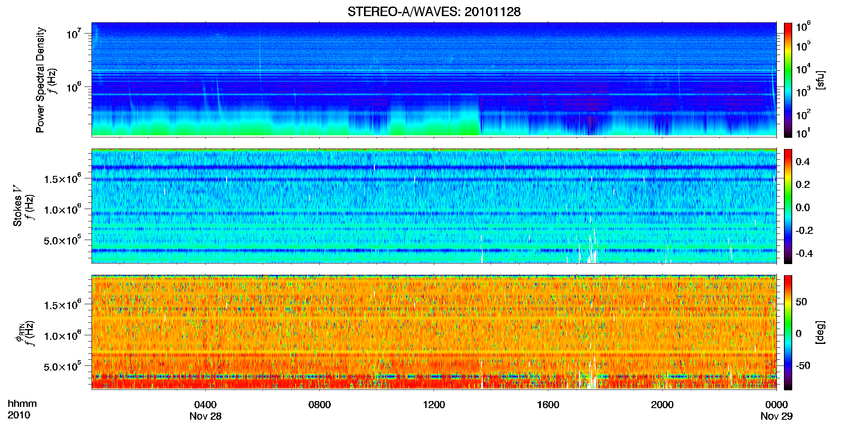Select the 0000 time tick label
Viewport: 868px width, 447px height.
776,405
